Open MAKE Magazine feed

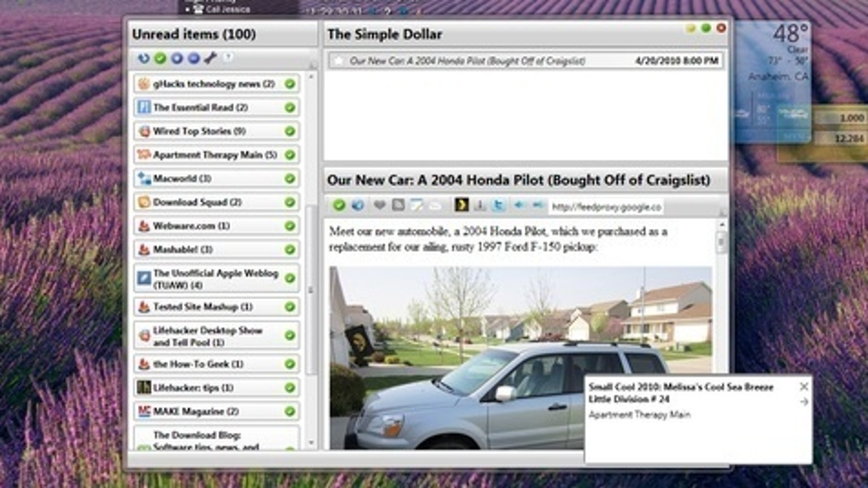pos(216,412)
